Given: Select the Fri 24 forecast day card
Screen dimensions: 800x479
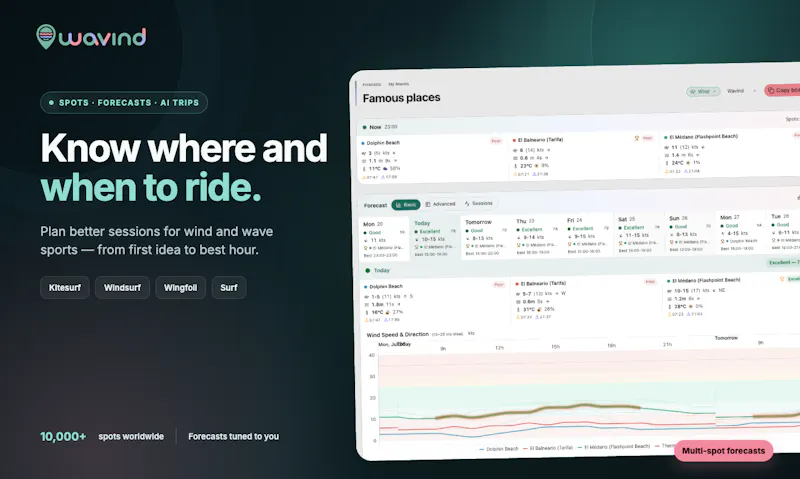Looking at the screenshot, I should 588,235.
